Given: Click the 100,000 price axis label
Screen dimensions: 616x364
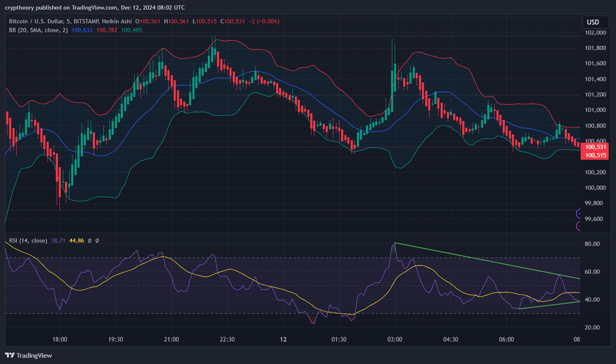Looking at the screenshot, I should [595, 188].
